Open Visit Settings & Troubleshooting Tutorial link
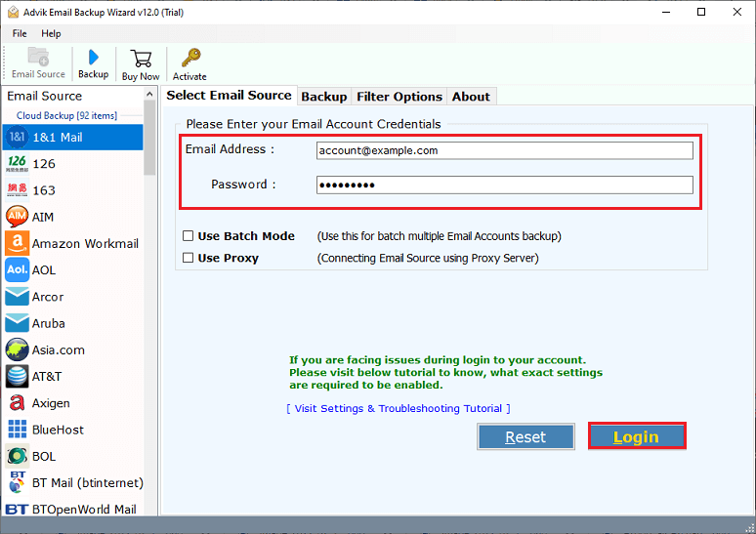 pyautogui.click(x=399, y=409)
